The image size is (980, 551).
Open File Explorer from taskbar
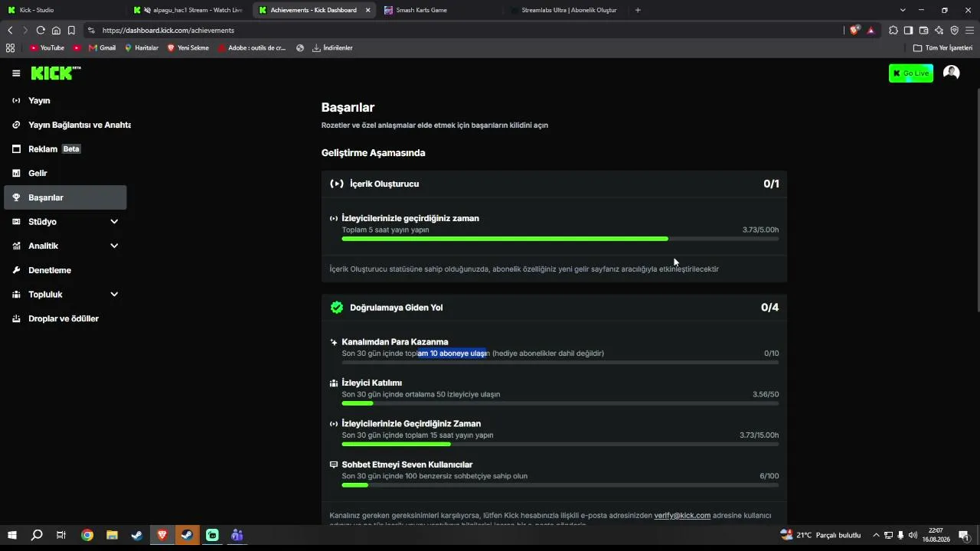pyautogui.click(x=112, y=536)
